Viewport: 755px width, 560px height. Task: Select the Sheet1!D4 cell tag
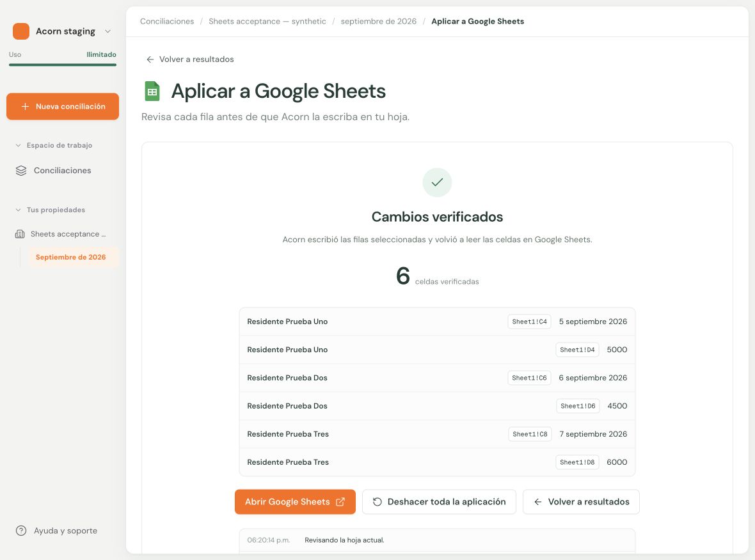[x=577, y=350]
